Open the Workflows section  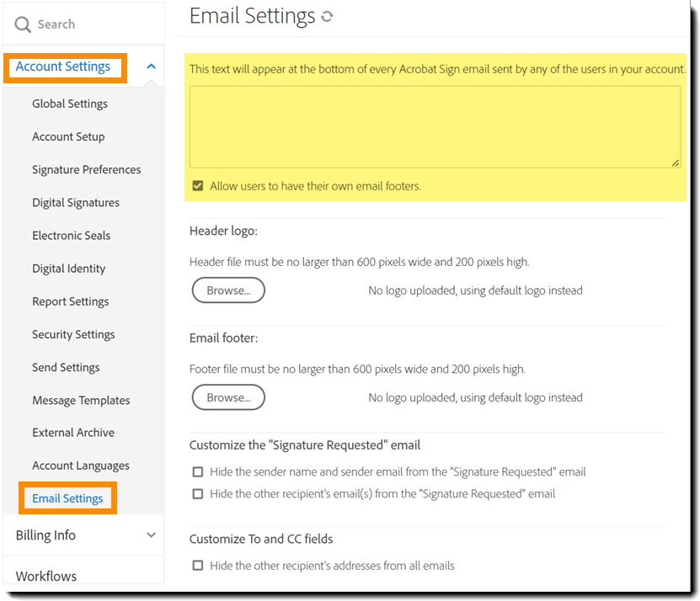point(46,576)
